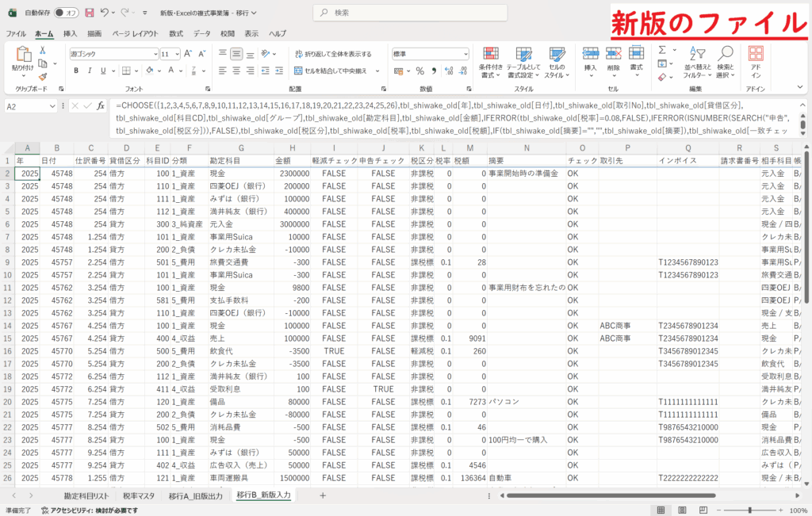The height and width of the screenshot is (516, 812).
Task: Click 折り返して全体を表示する wrap text button
Action: [333, 54]
